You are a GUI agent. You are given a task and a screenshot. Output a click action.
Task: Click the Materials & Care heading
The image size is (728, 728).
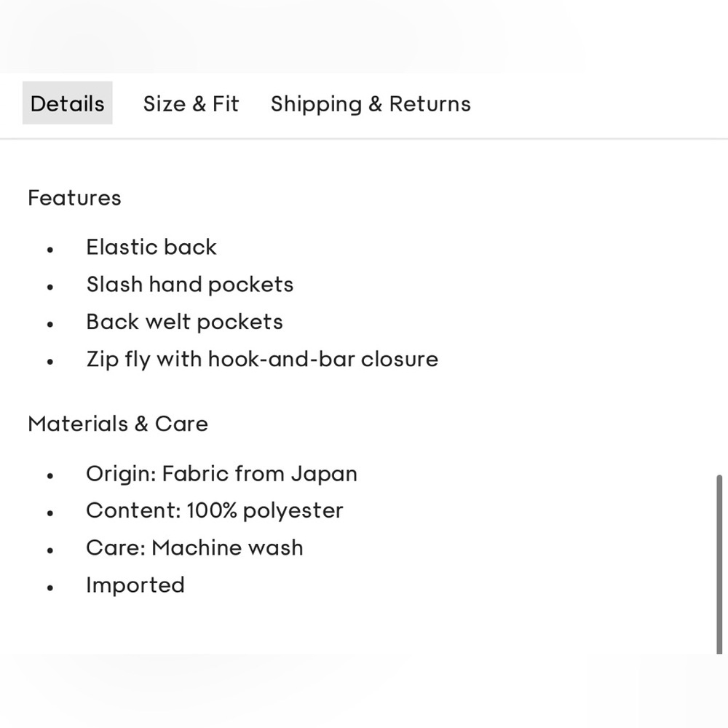pyautogui.click(x=118, y=424)
